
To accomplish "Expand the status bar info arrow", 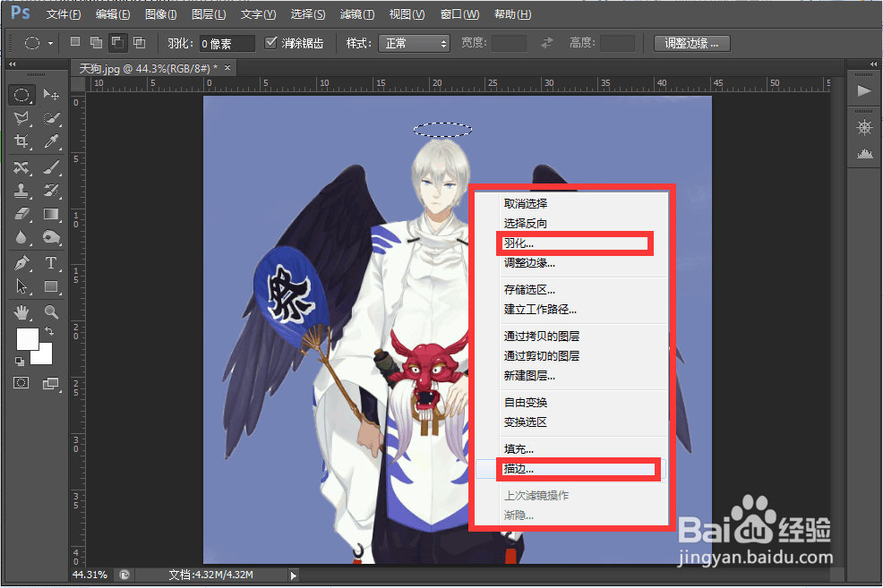I will tap(293, 575).
